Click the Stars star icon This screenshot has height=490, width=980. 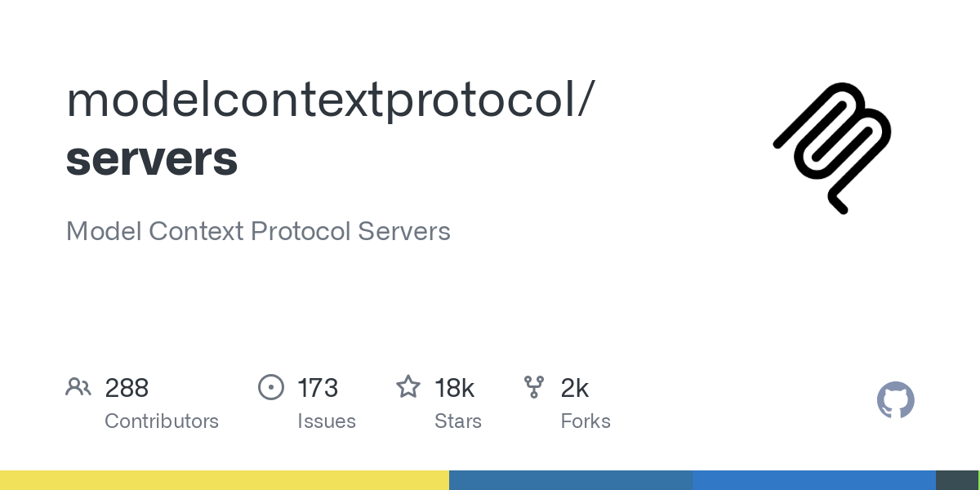click(x=408, y=387)
